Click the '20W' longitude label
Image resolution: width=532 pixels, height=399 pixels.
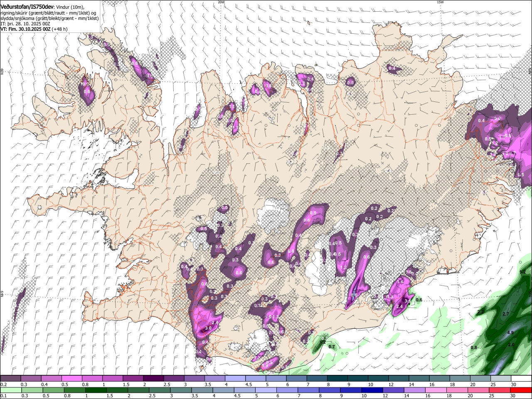coord(221,2)
